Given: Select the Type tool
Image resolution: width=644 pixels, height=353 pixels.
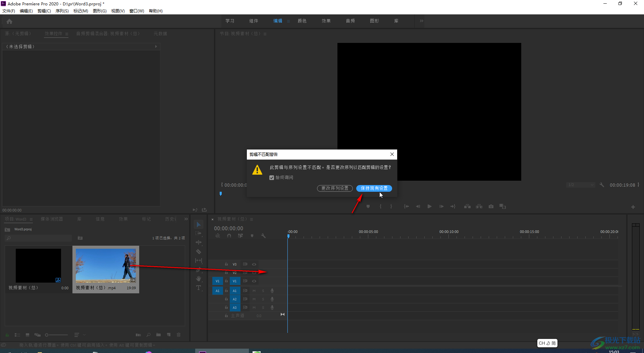Looking at the screenshot, I should tap(199, 288).
